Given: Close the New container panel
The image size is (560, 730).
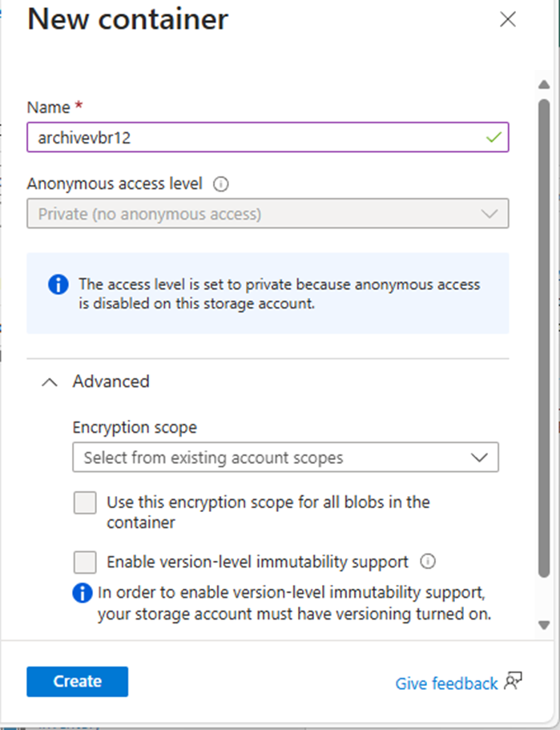Looking at the screenshot, I should pos(507,19).
